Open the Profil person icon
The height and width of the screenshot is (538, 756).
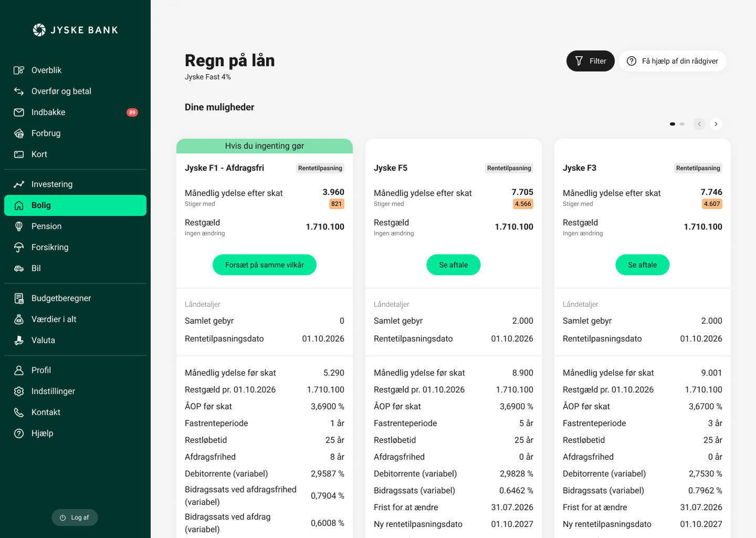coord(19,370)
